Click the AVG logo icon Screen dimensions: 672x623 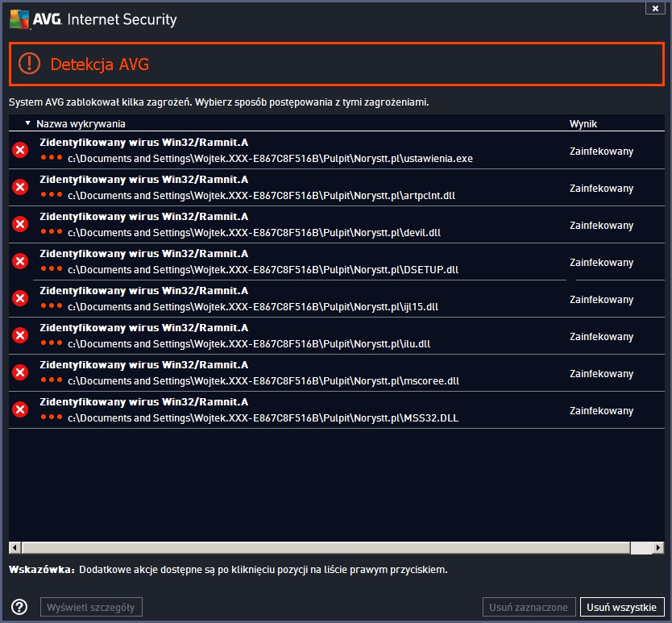tap(19, 19)
